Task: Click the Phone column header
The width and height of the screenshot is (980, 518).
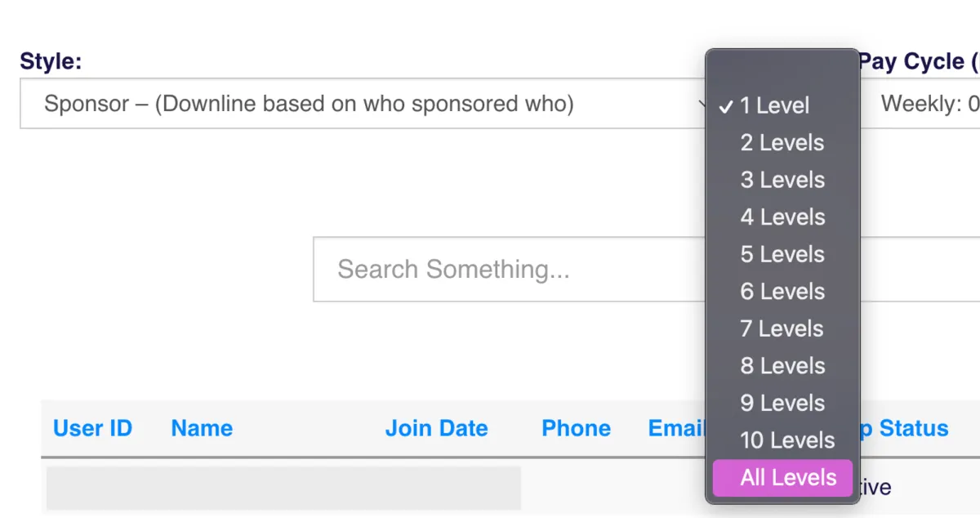Action: [576, 428]
